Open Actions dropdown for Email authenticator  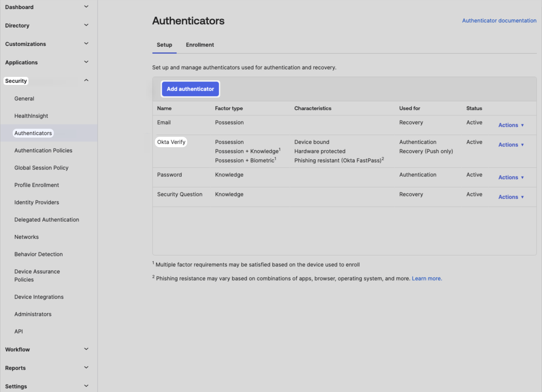click(x=511, y=125)
